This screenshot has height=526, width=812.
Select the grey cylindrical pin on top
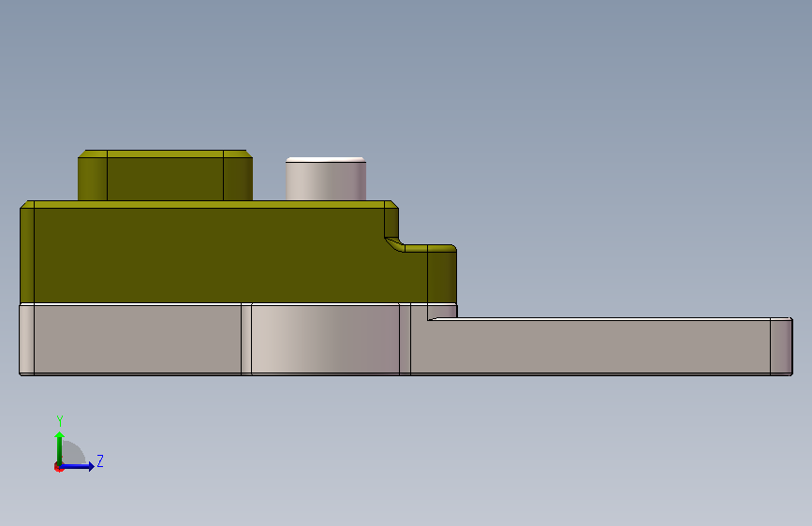pyautogui.click(x=326, y=179)
